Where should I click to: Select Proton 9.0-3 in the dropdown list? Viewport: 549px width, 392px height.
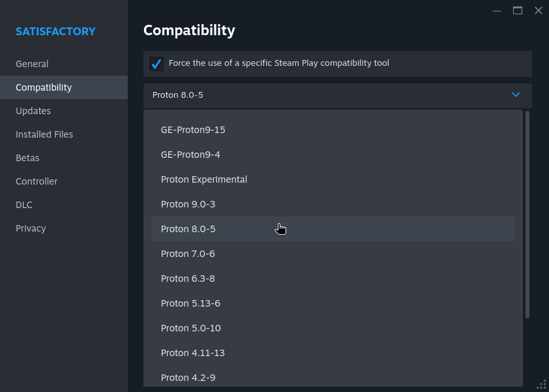333,204
